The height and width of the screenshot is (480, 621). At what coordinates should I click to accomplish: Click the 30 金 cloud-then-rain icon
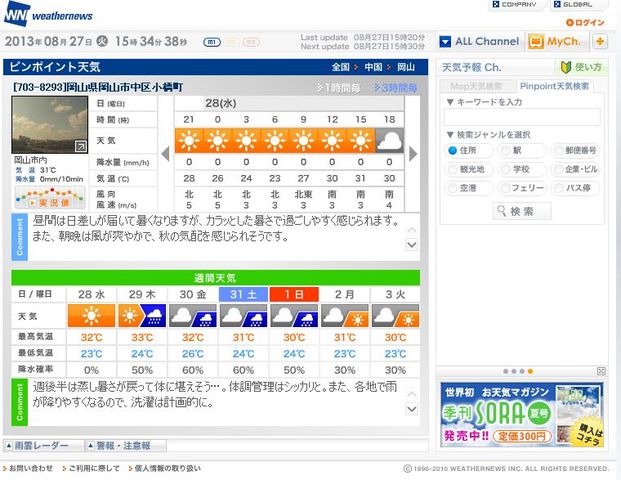(x=193, y=316)
